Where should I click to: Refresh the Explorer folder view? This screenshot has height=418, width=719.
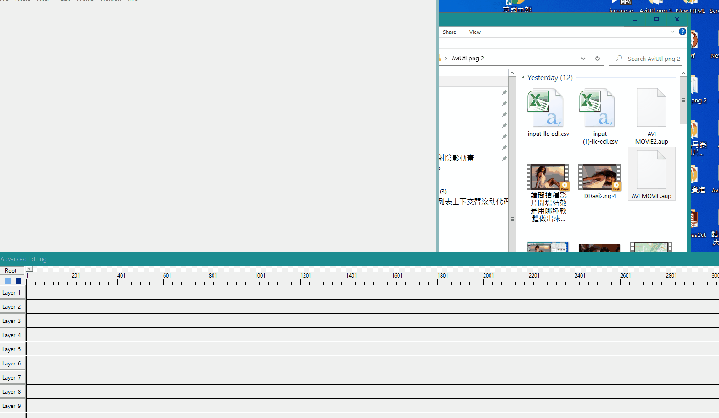point(597,58)
